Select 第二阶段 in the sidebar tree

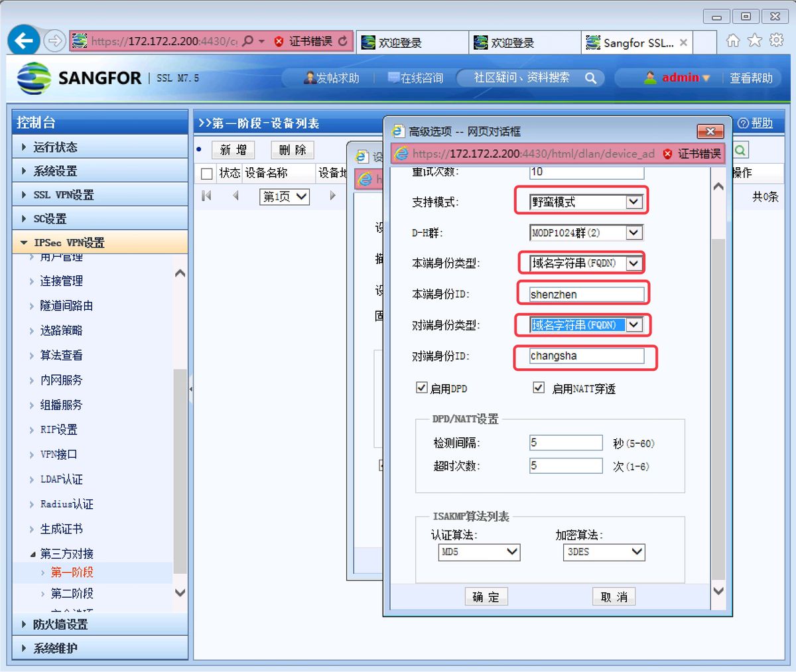tap(72, 594)
